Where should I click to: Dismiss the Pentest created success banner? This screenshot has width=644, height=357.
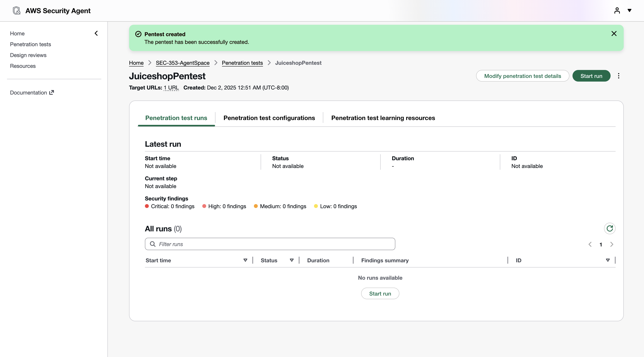click(614, 33)
